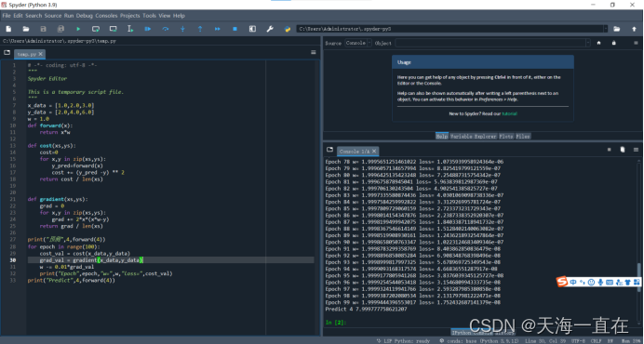The height and width of the screenshot is (344, 644).
Task: Click editor line number 30
Action: pyautogui.click(x=13, y=260)
